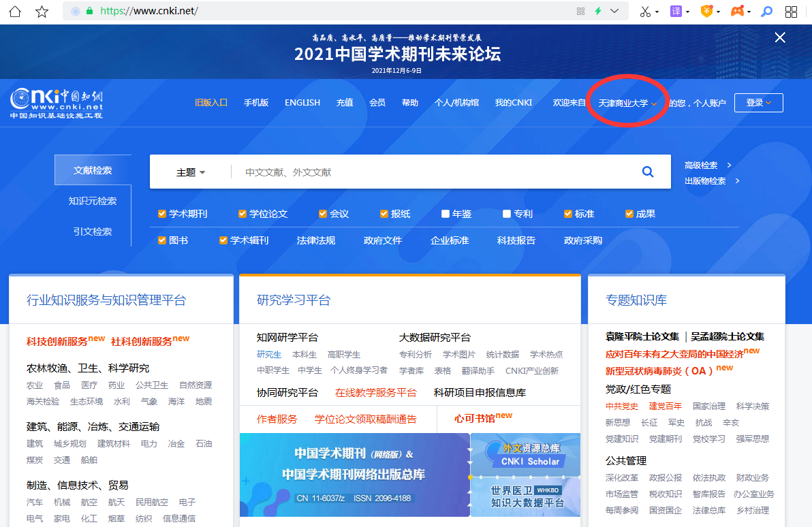Uncheck the 会议 checkbox
812x527 pixels.
[x=323, y=214]
